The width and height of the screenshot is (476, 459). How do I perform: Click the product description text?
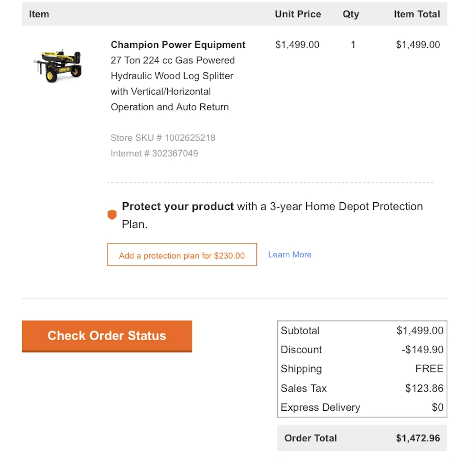pos(172,84)
